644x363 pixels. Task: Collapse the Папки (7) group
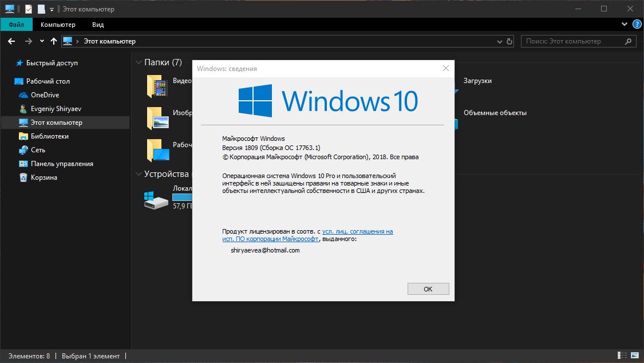click(x=139, y=62)
